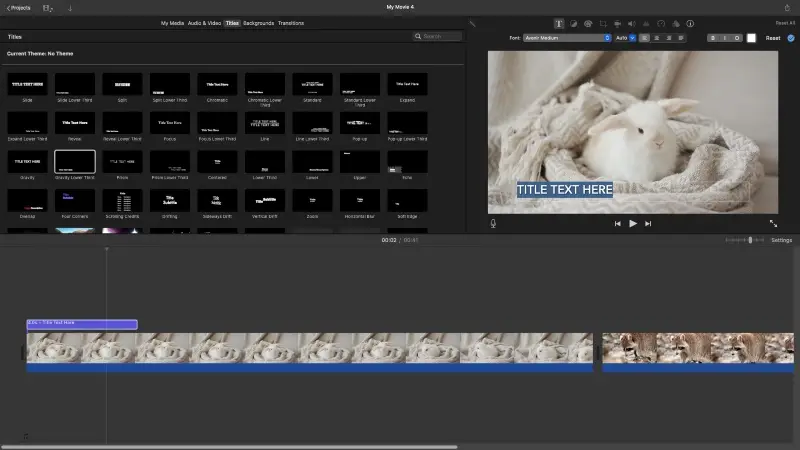Image resolution: width=800 pixels, height=450 pixels.
Task: Align title text right
Action: point(669,38)
